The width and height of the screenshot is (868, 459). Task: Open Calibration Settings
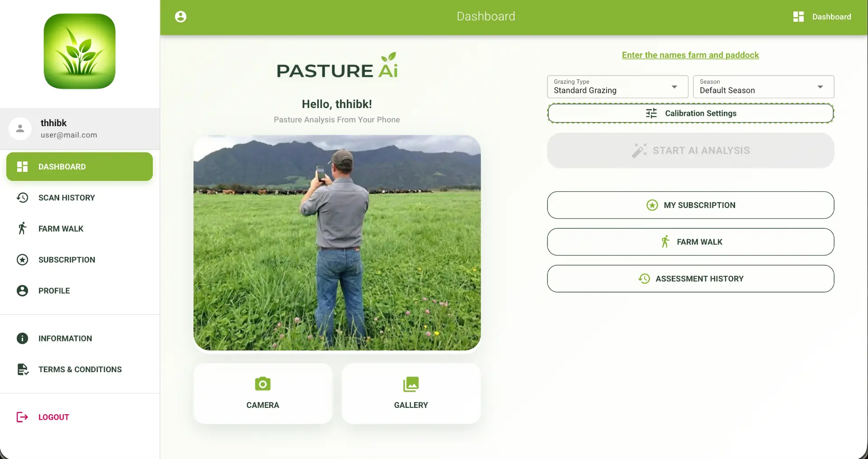coord(690,114)
